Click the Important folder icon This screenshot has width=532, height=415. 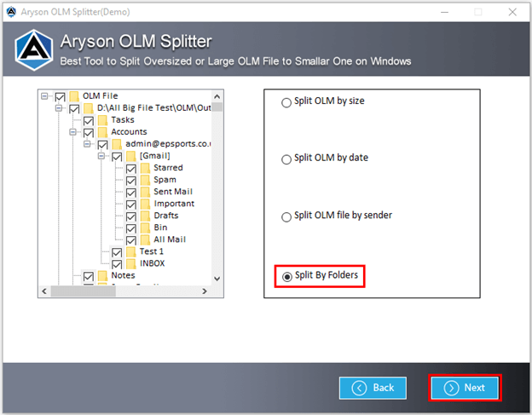coord(145,204)
